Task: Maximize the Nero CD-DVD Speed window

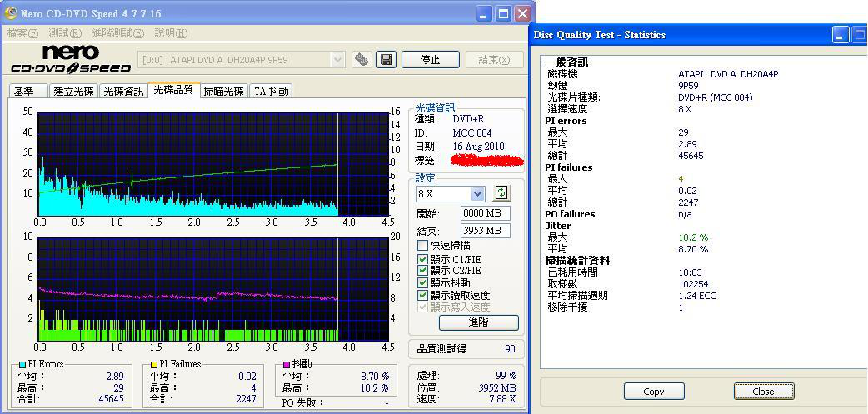Action: 503,14
